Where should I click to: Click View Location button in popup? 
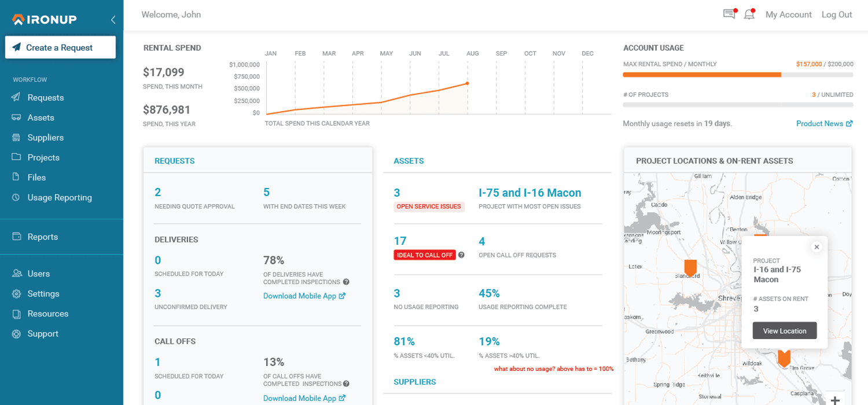coord(785,331)
